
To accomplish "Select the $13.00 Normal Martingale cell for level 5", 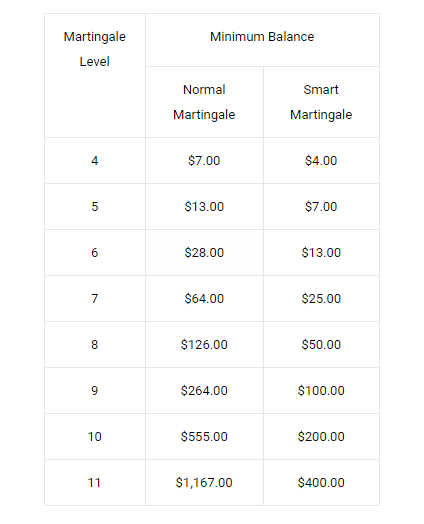I will click(204, 207).
